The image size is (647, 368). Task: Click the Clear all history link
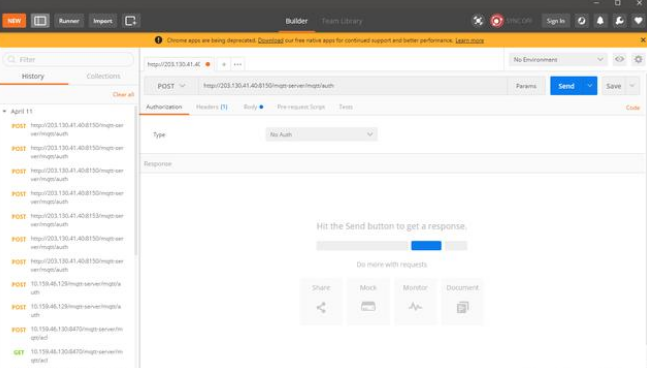tap(123, 94)
